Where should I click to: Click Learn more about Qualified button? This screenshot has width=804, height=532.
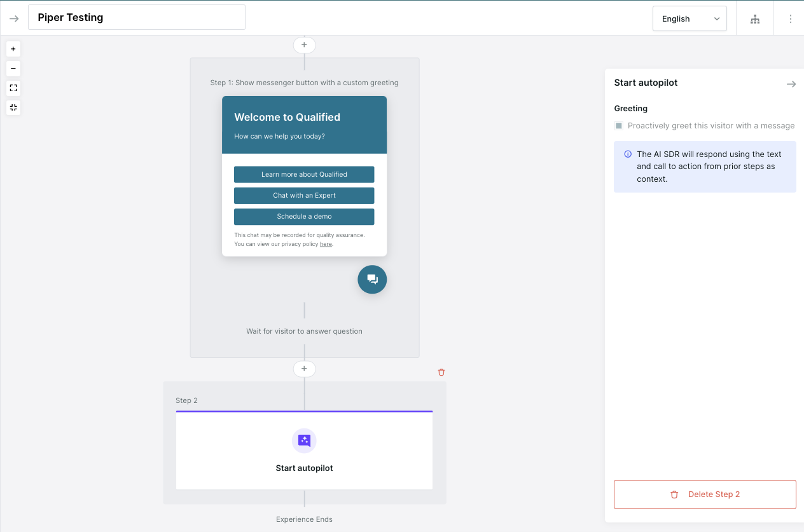pyautogui.click(x=304, y=175)
